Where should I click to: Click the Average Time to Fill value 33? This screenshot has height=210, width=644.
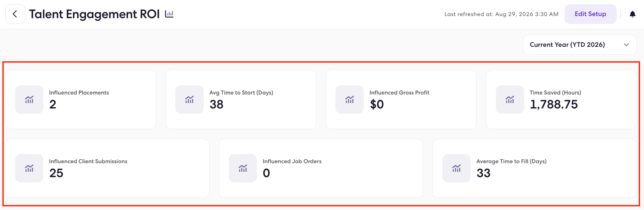pyautogui.click(x=484, y=173)
